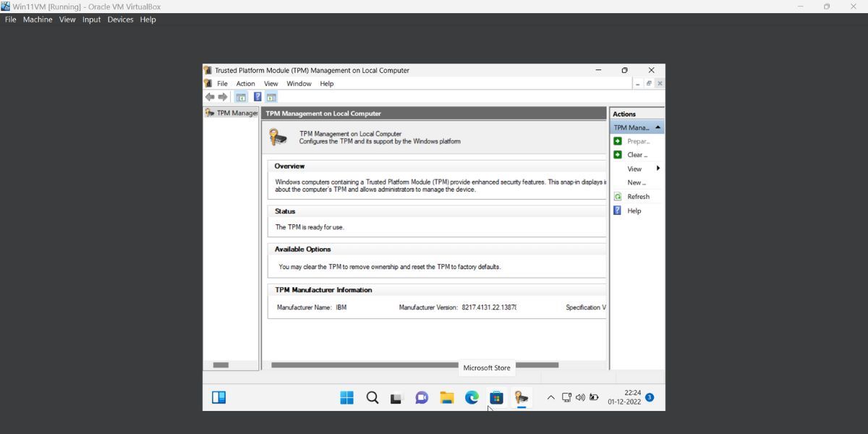Click the battery icon in the system tray
This screenshot has height=434, width=868.
594,397
